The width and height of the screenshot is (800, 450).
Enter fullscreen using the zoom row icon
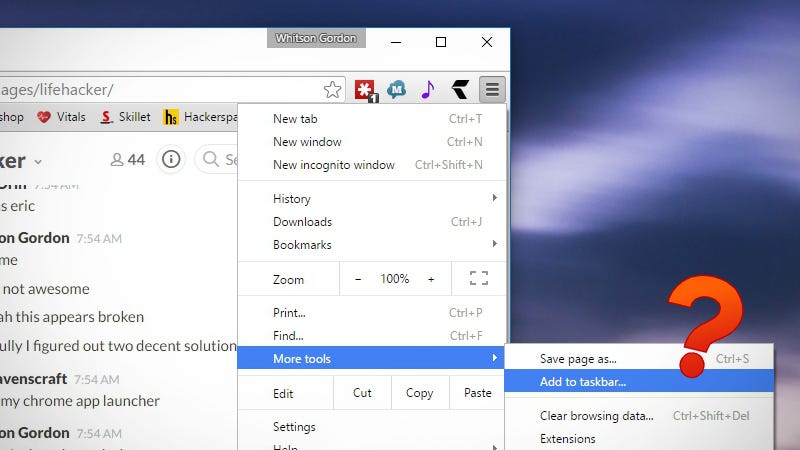point(479,278)
